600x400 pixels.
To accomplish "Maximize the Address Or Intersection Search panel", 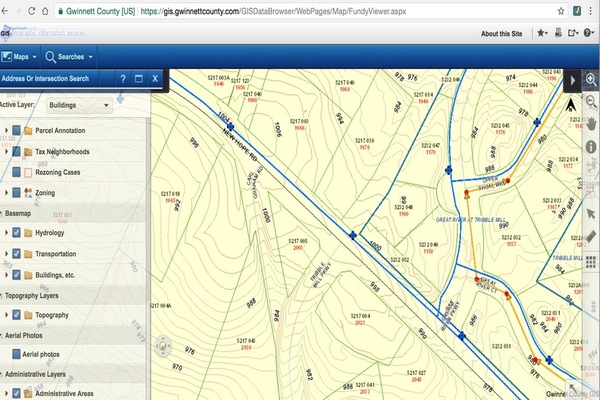I will coord(139,78).
